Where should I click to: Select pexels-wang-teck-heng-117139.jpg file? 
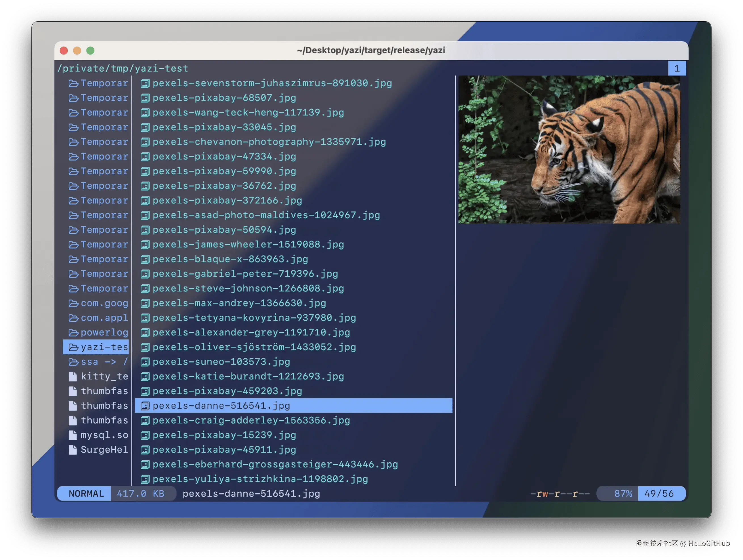[248, 113]
